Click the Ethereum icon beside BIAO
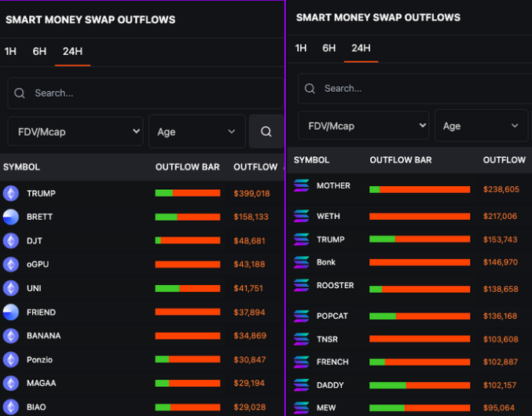The width and height of the screenshot is (532, 416). tap(11, 407)
